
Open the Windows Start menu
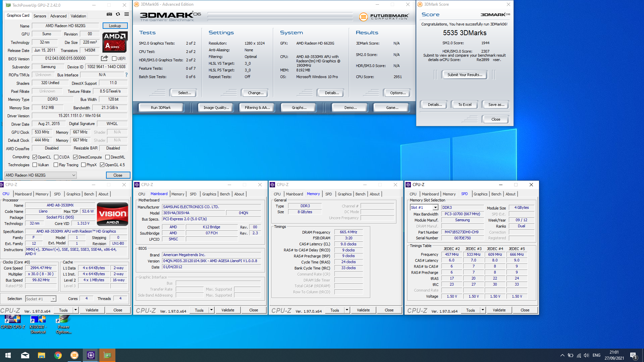(8, 355)
